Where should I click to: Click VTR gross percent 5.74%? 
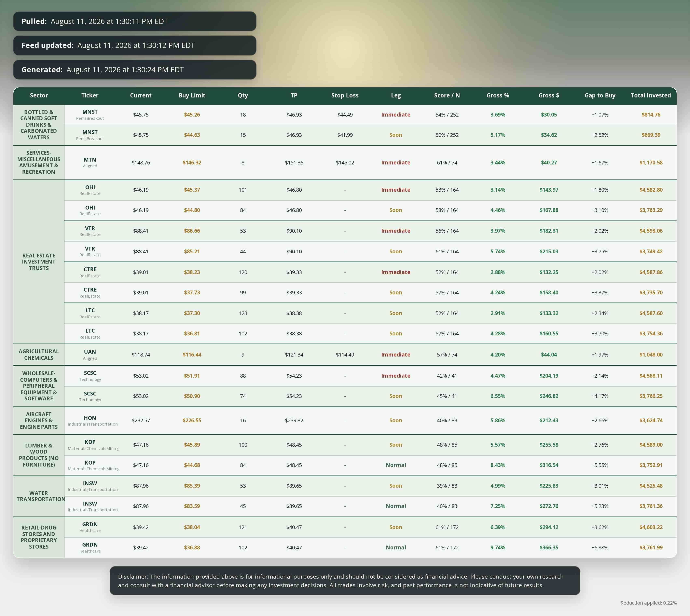click(498, 252)
